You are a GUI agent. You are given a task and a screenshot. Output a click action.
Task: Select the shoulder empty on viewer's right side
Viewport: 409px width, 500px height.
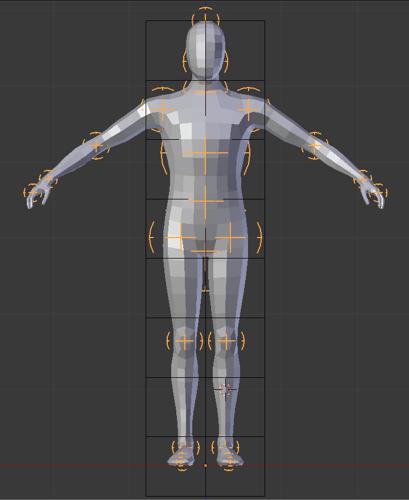pos(248,109)
